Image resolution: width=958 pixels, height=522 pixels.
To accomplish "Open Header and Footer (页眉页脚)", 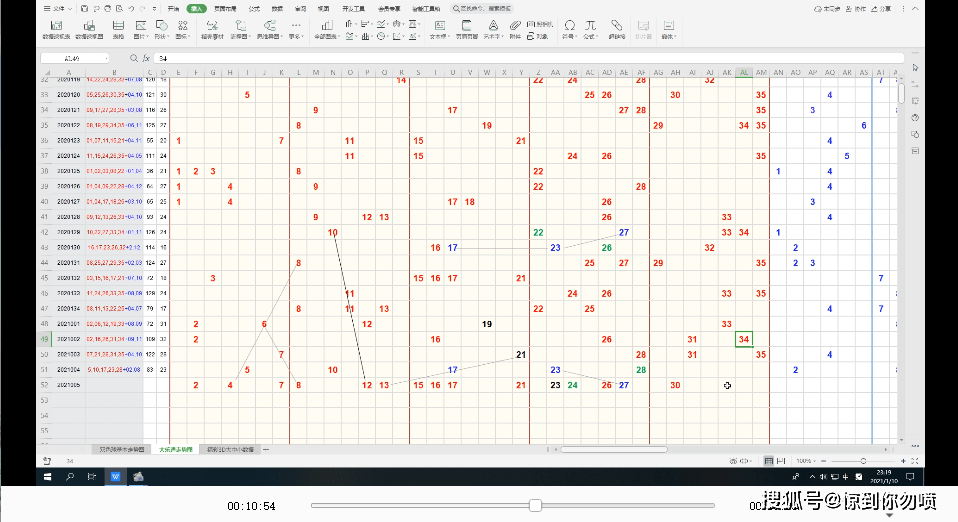I will [x=467, y=29].
